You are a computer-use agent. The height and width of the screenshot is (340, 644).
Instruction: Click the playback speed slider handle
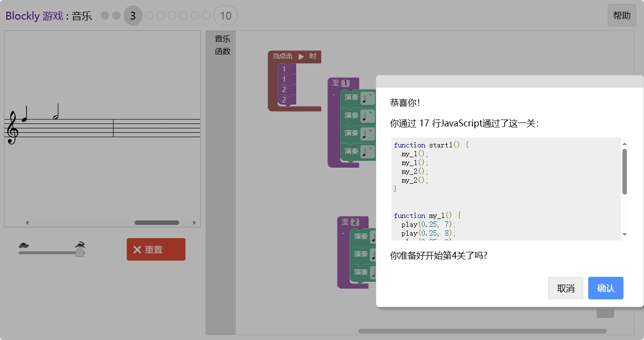coord(80,252)
